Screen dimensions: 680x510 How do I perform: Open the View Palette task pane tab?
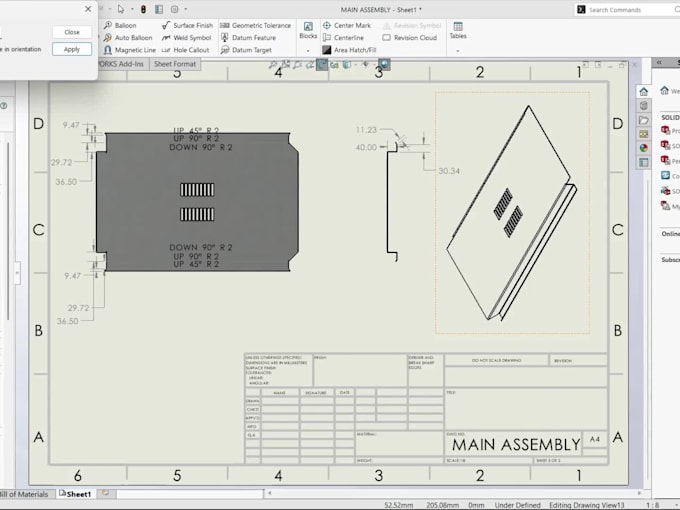click(x=644, y=134)
